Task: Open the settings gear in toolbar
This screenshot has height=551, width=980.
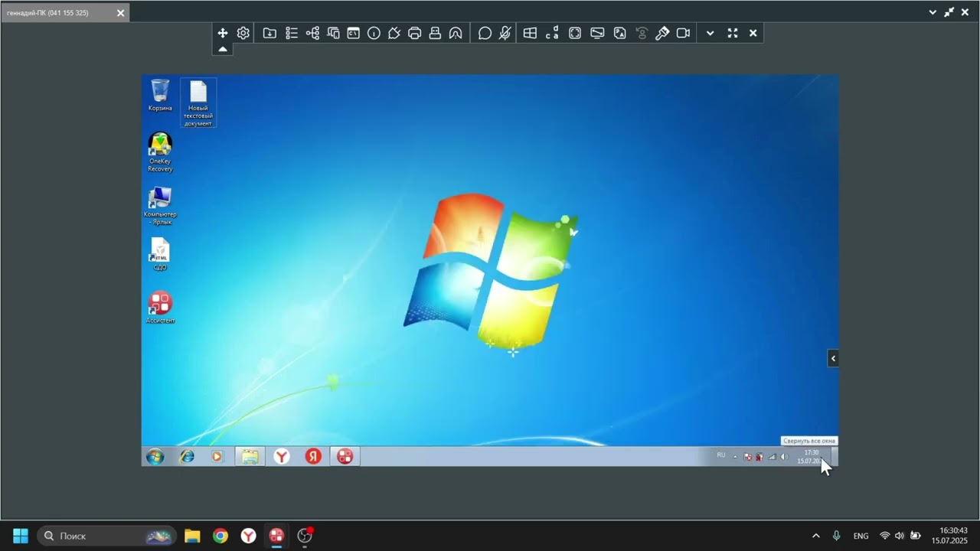Action: pyautogui.click(x=243, y=33)
